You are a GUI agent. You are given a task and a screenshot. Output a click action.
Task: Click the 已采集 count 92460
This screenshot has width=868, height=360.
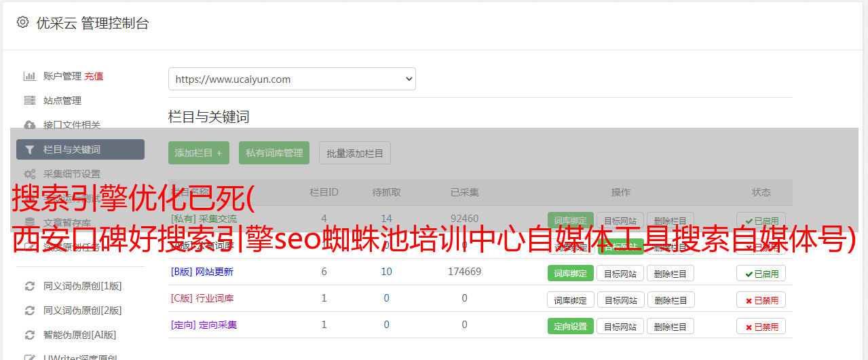coord(464,219)
